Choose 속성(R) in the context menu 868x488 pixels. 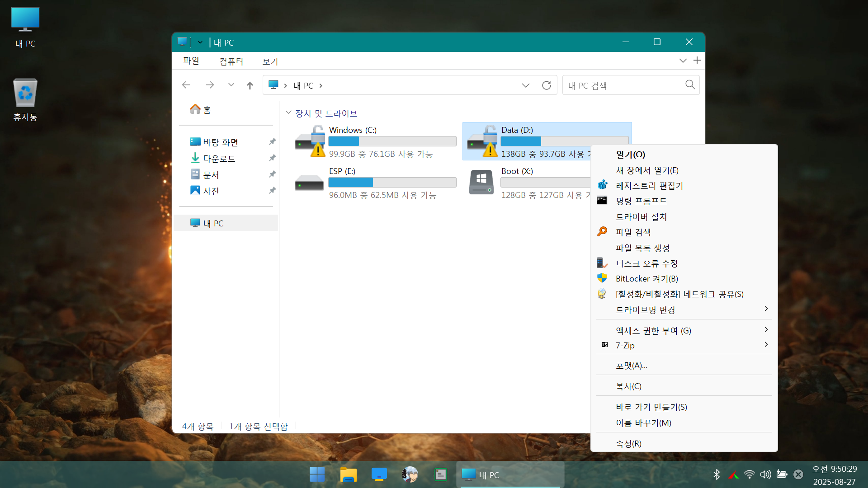coord(628,444)
